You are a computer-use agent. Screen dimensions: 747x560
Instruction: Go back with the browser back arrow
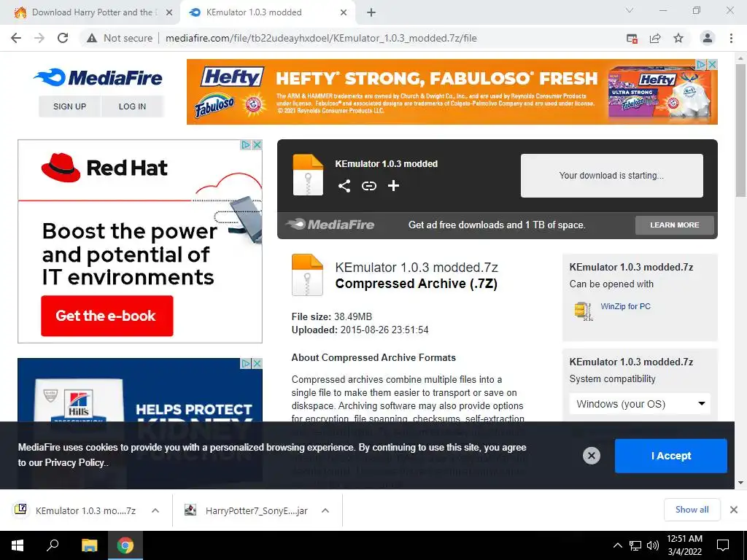coord(16,38)
